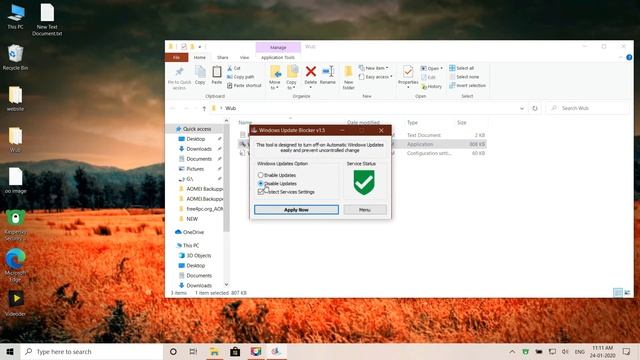Image resolution: width=640 pixels, height=360 pixels.
Task: Switch to Details view layout icon
Action: tap(618, 293)
